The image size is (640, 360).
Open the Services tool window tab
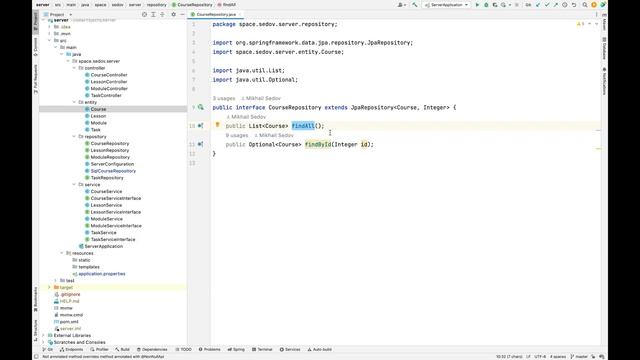(290, 349)
